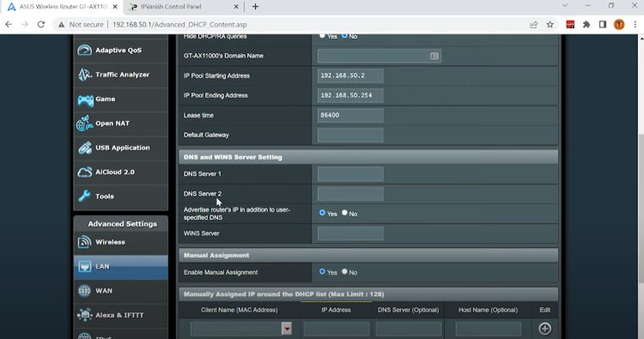Close the ASUS Wireless Router tab
Viewport: 644px width, 339px height.
click(x=115, y=7)
